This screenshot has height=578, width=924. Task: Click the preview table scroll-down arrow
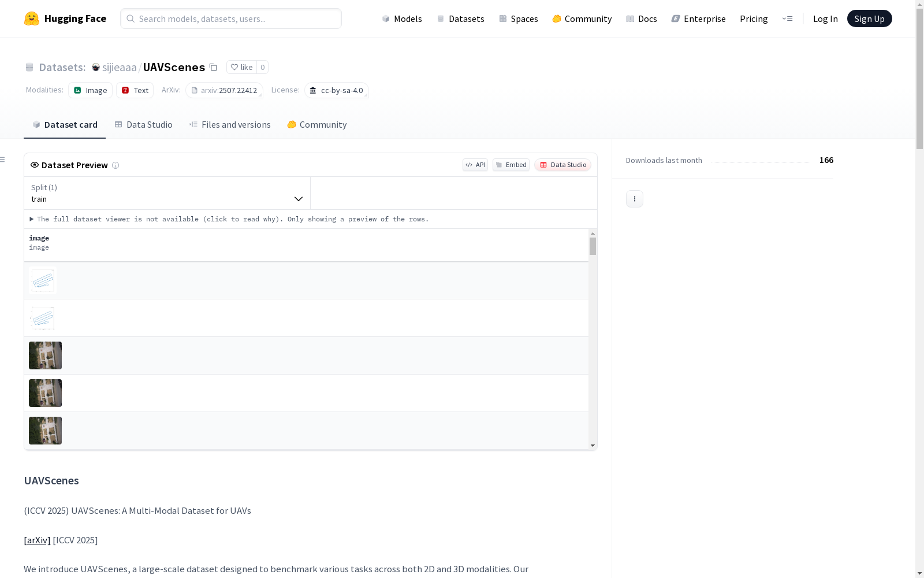click(593, 446)
